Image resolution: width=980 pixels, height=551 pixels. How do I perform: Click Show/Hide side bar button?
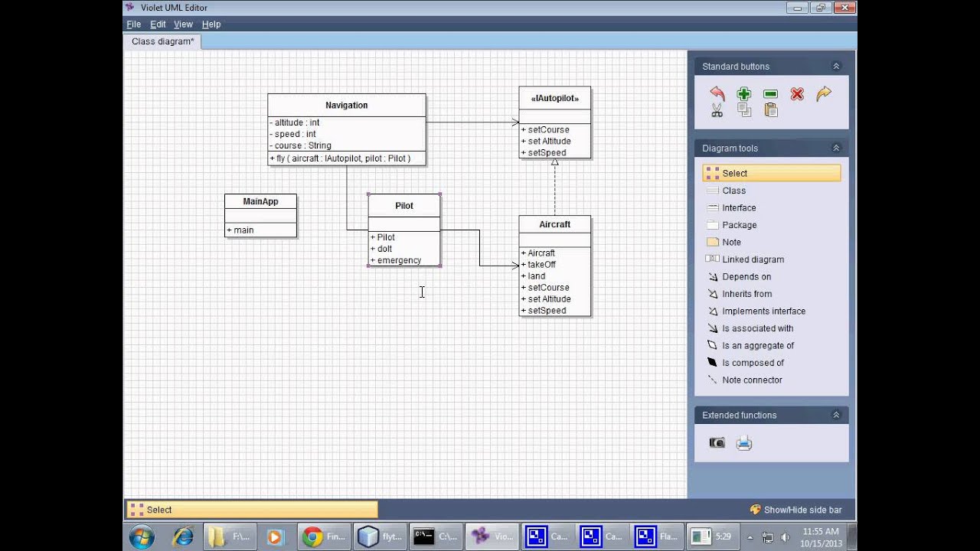(795, 510)
